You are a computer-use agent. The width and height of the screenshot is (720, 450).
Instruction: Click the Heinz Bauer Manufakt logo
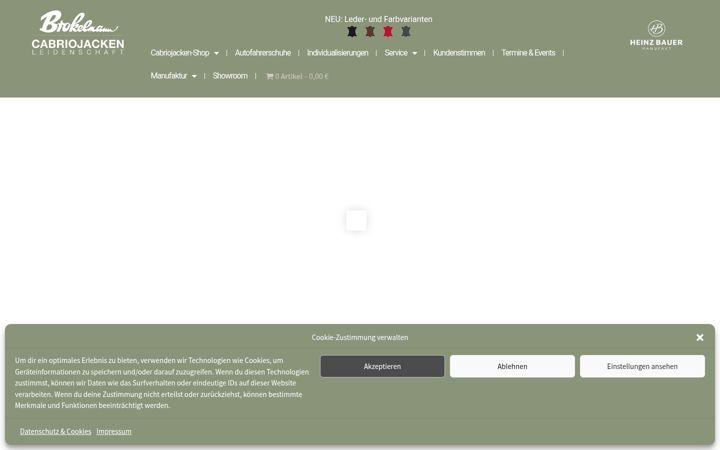coord(656,35)
